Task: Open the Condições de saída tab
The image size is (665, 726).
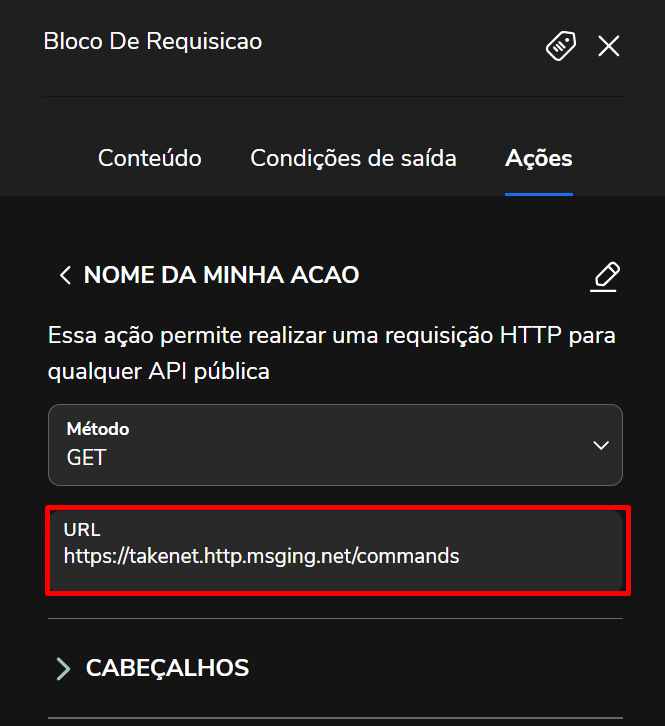Action: click(353, 158)
